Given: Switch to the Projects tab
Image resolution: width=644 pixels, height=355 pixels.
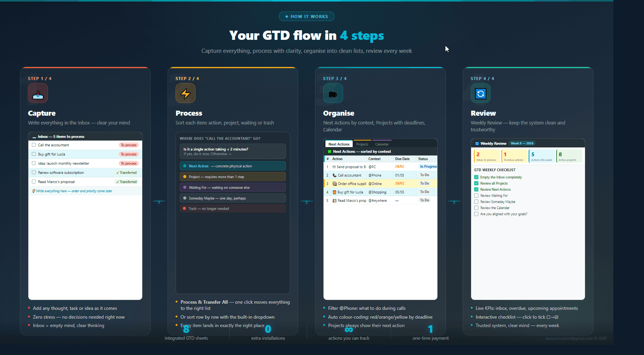Looking at the screenshot, I should (362, 144).
